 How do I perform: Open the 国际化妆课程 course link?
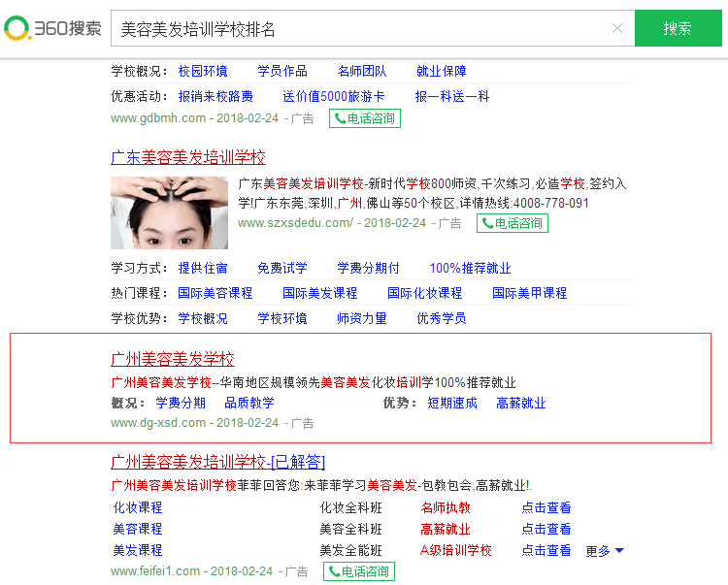click(x=424, y=293)
